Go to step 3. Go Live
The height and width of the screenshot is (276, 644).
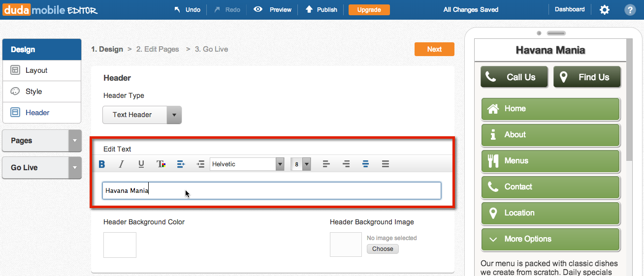211,49
